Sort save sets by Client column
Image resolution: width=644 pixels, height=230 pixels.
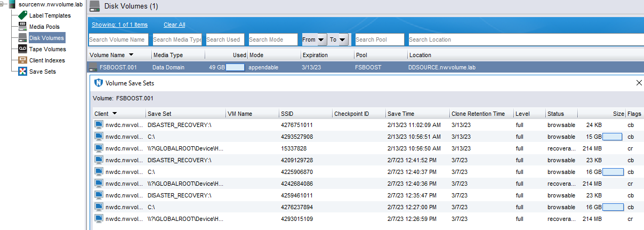tap(119, 114)
